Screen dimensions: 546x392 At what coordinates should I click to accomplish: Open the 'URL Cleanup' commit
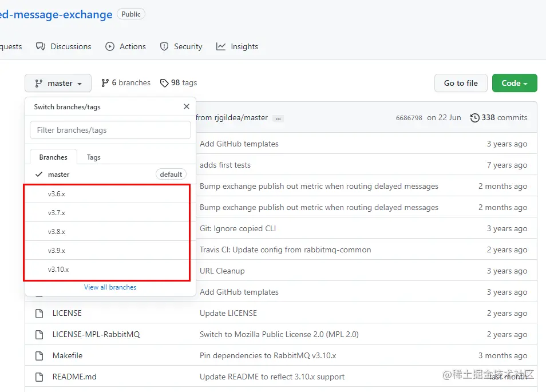[222, 271]
